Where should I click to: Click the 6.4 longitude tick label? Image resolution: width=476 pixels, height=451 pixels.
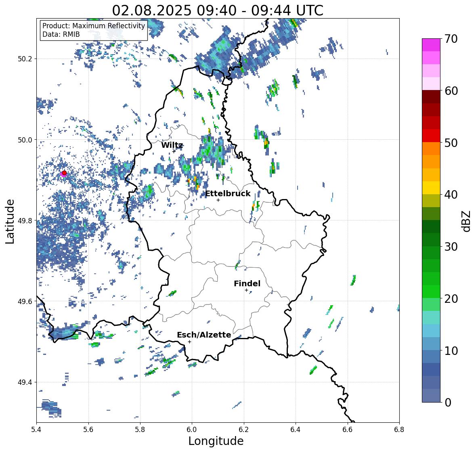pyautogui.click(x=296, y=430)
